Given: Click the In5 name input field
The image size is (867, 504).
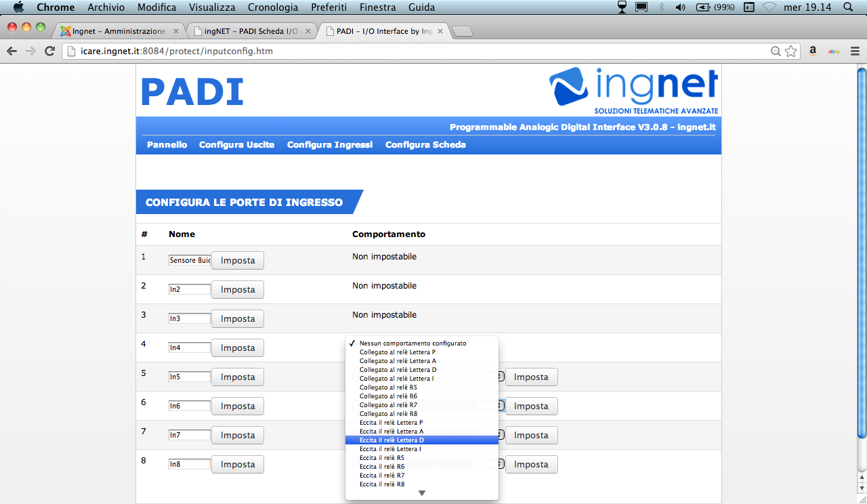Looking at the screenshot, I should click(190, 377).
